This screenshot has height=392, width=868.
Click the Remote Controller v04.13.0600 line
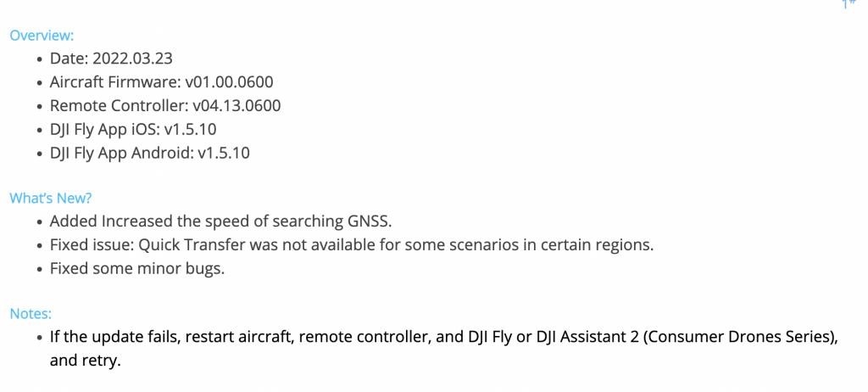point(165,105)
